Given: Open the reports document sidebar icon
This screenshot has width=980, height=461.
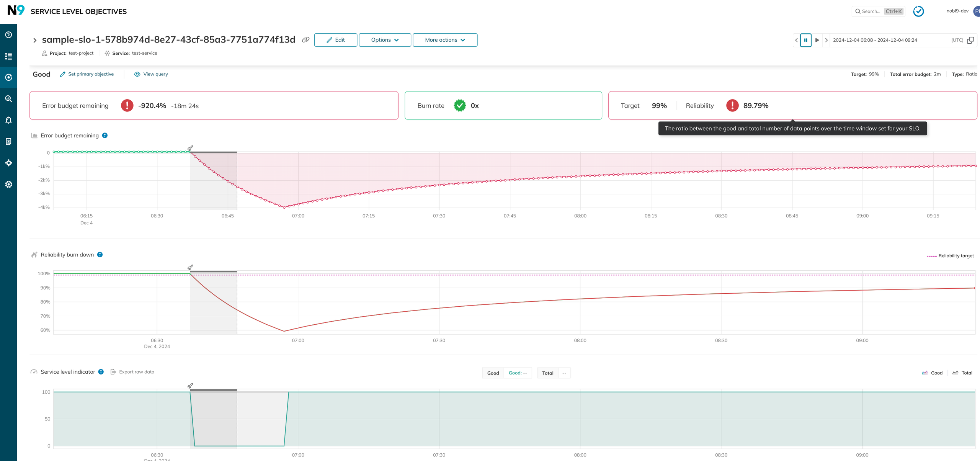Looking at the screenshot, I should point(8,142).
